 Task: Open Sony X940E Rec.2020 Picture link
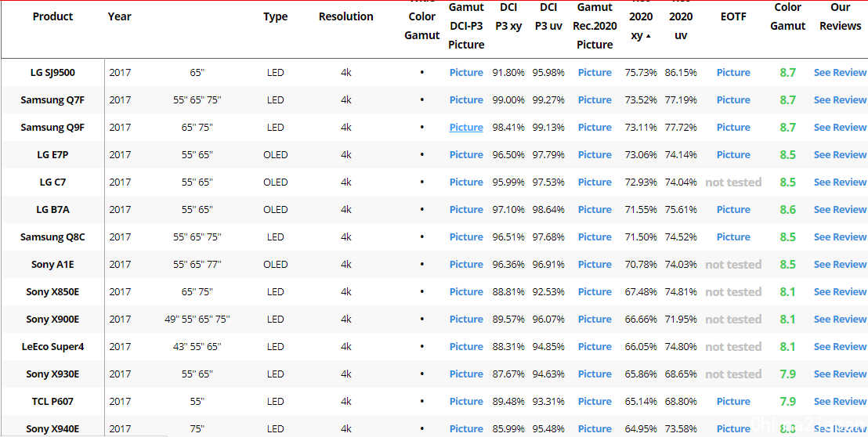click(595, 428)
